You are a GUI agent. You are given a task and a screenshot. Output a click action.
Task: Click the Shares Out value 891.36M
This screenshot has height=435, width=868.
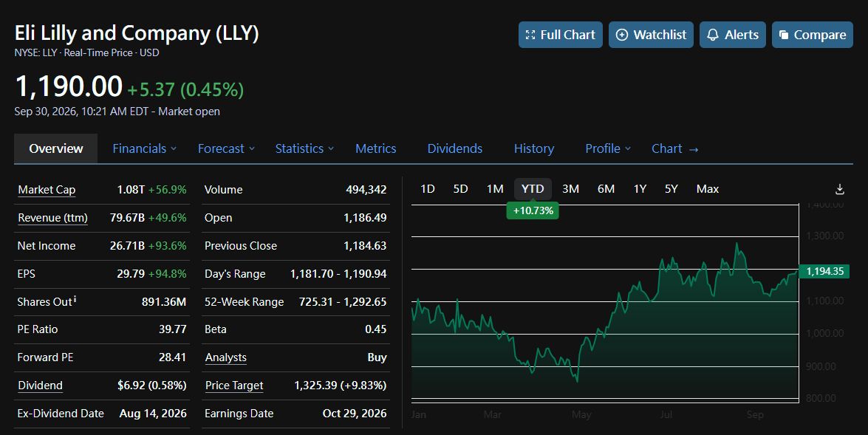pyautogui.click(x=164, y=302)
